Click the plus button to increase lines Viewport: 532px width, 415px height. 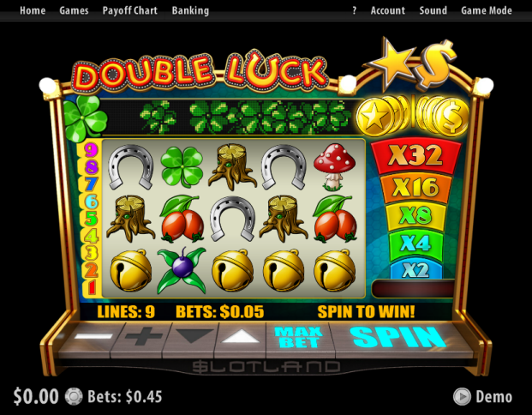(x=144, y=337)
